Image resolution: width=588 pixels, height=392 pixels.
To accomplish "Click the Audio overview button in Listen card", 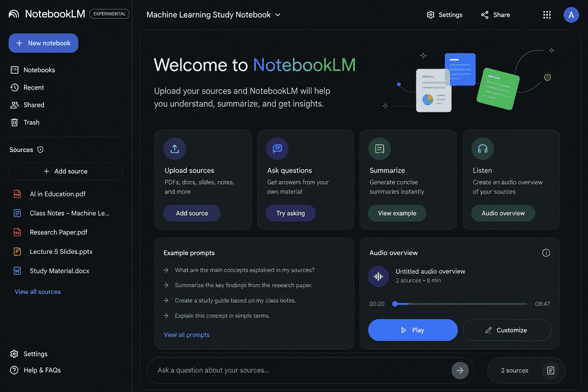I will pyautogui.click(x=503, y=213).
